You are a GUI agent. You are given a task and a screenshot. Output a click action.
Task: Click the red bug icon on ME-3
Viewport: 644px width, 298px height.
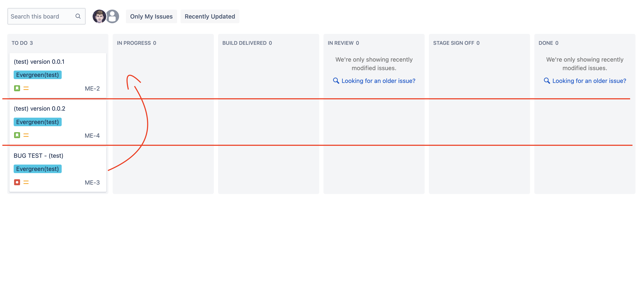(17, 182)
